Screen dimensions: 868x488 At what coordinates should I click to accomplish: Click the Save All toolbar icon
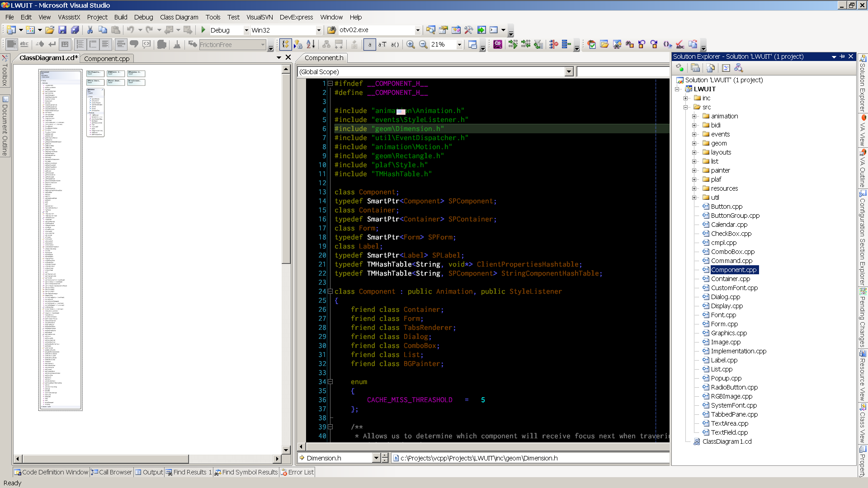click(76, 30)
